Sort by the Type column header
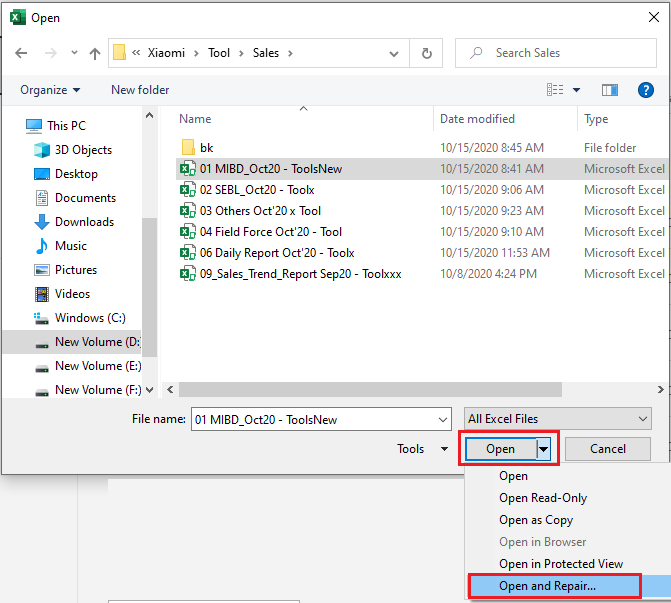This screenshot has width=671, height=603. tap(596, 119)
